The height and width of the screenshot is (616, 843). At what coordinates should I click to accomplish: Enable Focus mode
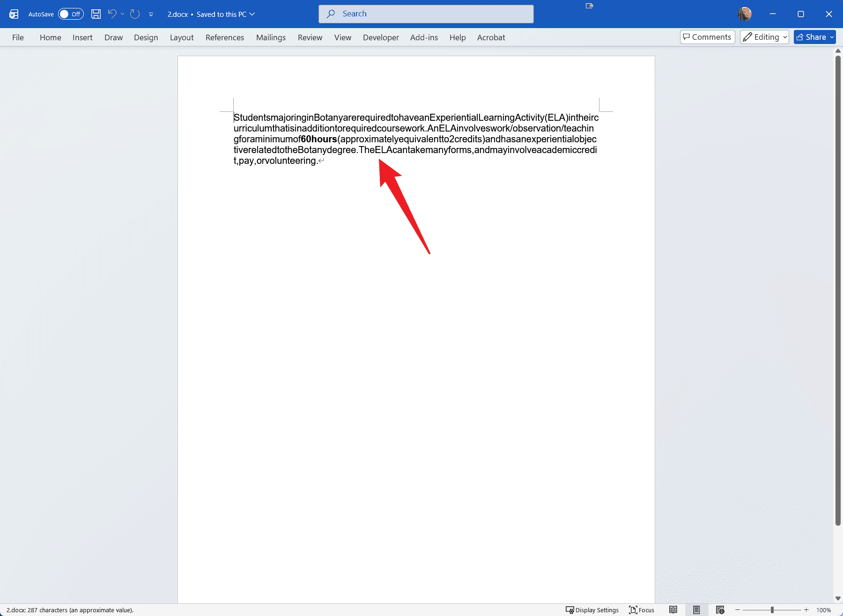[x=642, y=610]
